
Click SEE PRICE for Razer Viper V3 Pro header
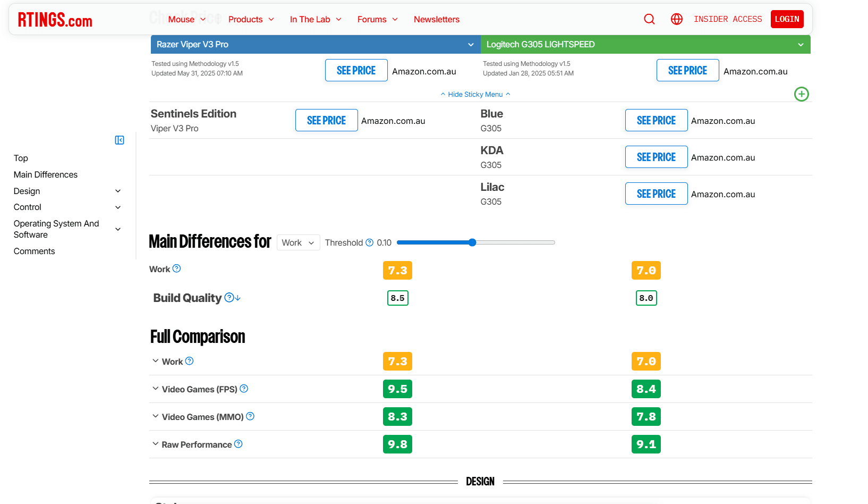356,70
